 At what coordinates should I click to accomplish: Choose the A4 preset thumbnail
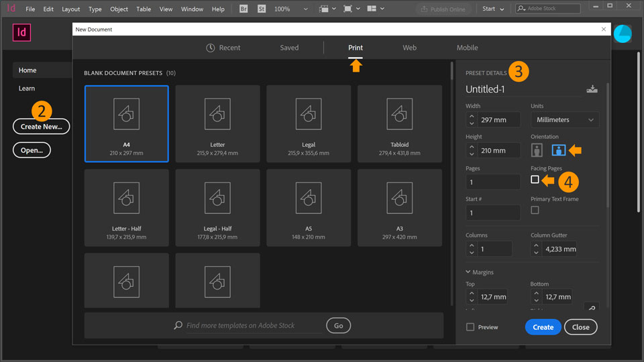point(127,123)
